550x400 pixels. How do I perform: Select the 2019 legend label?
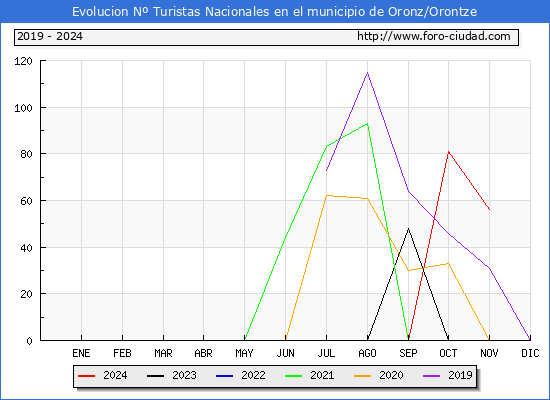[460, 375]
